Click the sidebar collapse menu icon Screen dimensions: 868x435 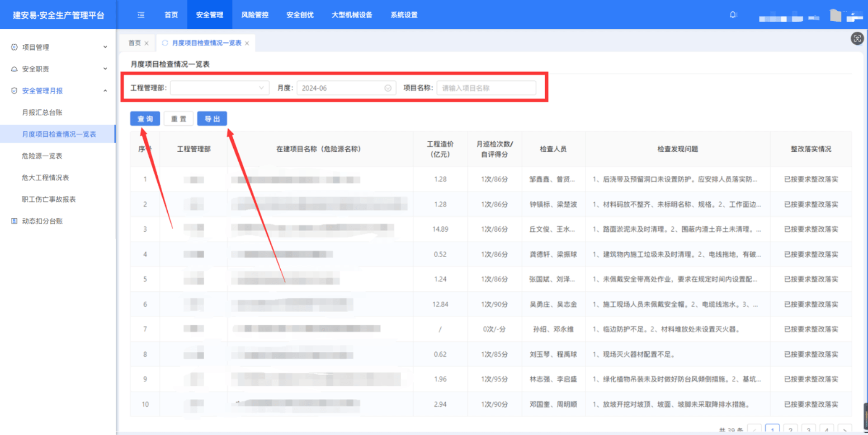click(141, 15)
